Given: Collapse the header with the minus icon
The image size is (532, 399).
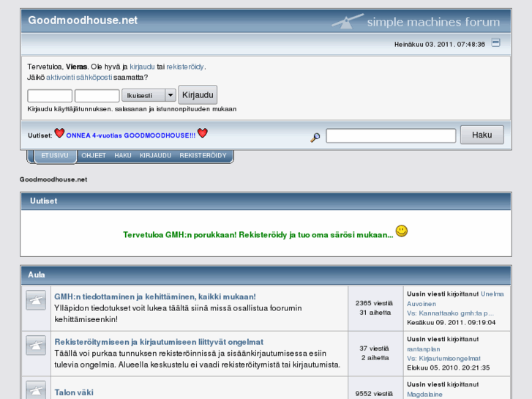Looking at the screenshot, I should (495, 42).
